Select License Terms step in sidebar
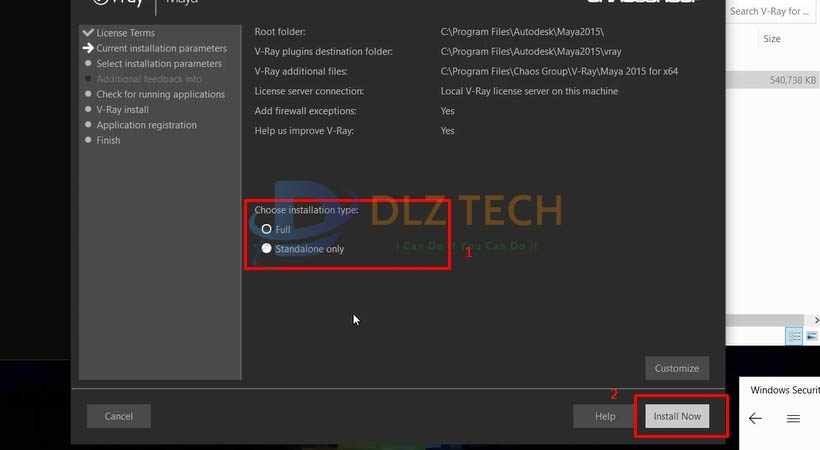The width and height of the screenshot is (820, 450). (x=126, y=33)
